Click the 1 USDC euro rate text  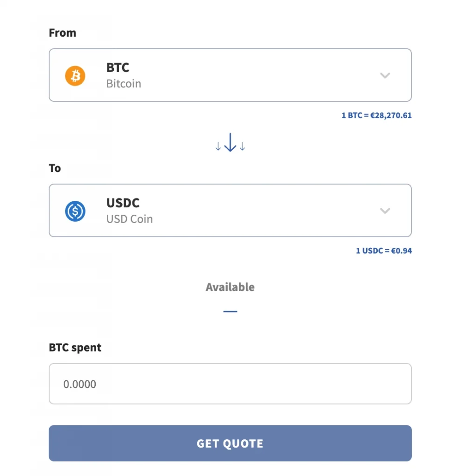coord(384,251)
